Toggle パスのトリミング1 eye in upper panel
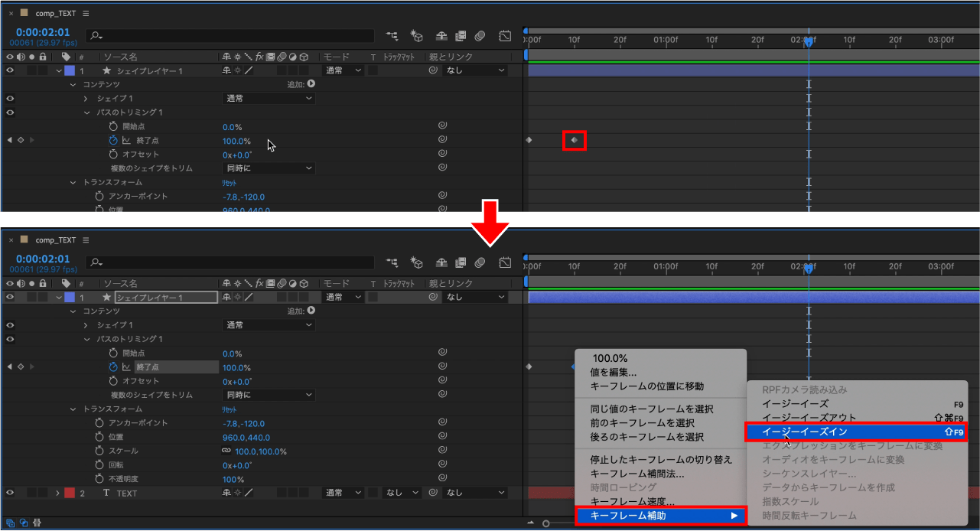This screenshot has width=980, height=531. (x=10, y=112)
